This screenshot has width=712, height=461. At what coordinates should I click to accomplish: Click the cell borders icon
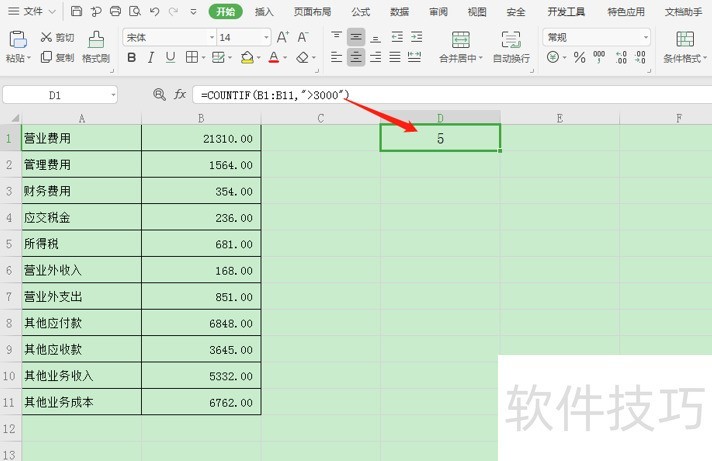[x=192, y=57]
